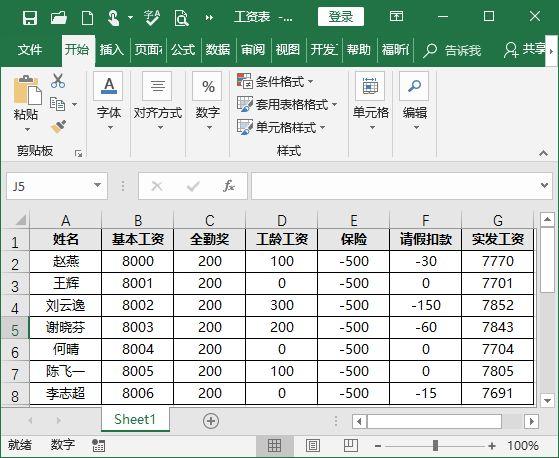Image resolution: width=559 pixels, height=458 pixels.
Task: Run the spelling check icon
Action: pyautogui.click(x=152, y=17)
